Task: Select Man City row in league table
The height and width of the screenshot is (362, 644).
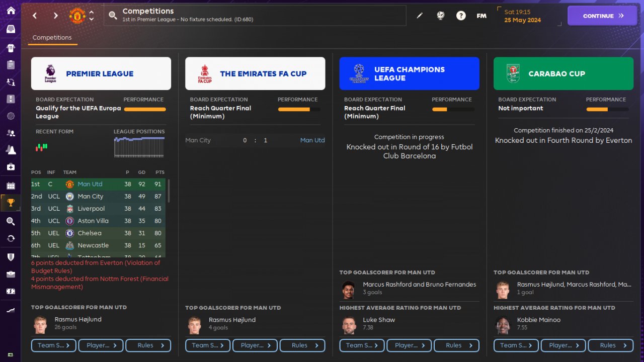Action: [98, 197]
